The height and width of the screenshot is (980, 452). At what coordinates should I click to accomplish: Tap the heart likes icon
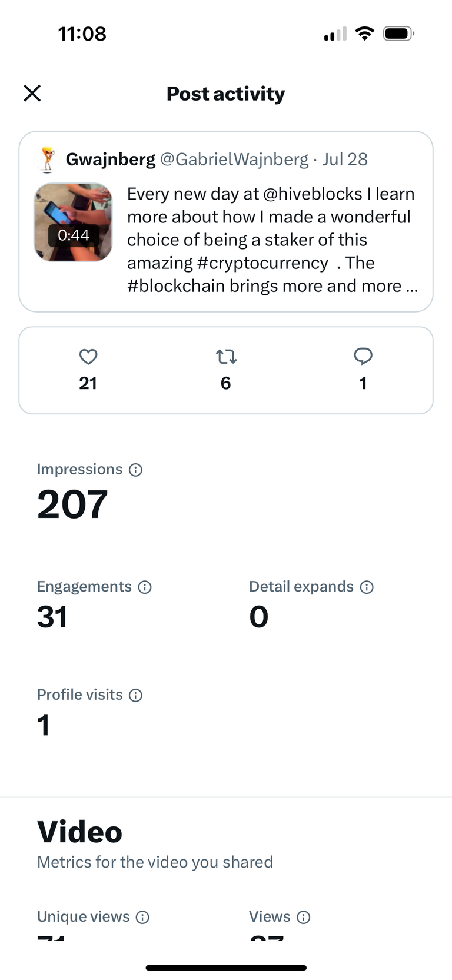[x=88, y=357]
